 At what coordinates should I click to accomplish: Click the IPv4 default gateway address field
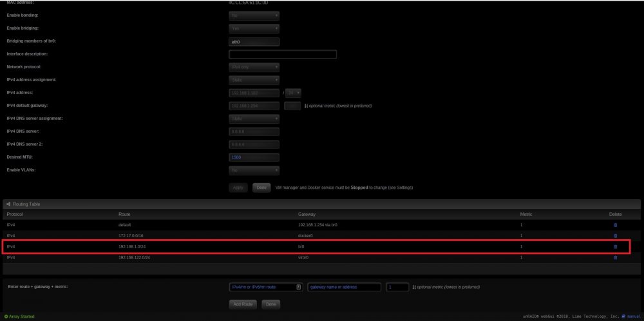pos(254,106)
